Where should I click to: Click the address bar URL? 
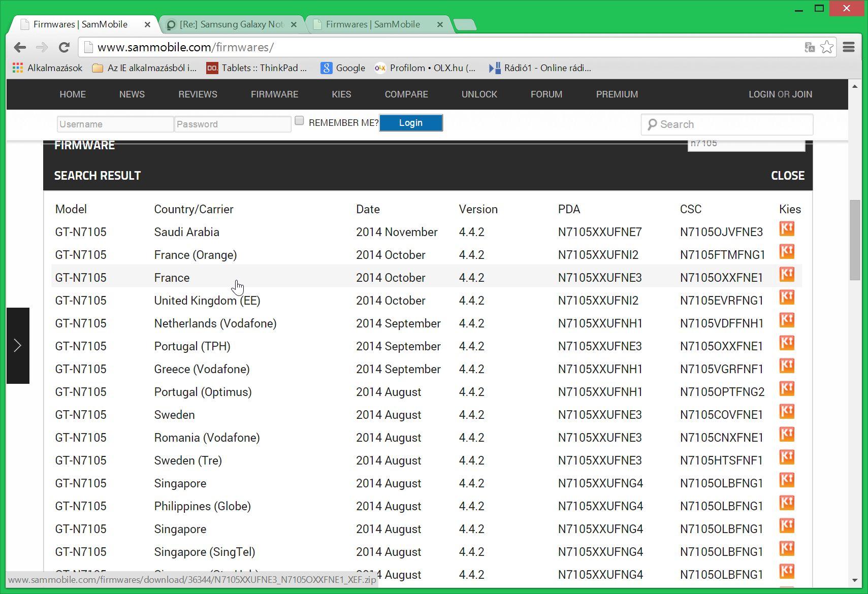click(x=185, y=47)
